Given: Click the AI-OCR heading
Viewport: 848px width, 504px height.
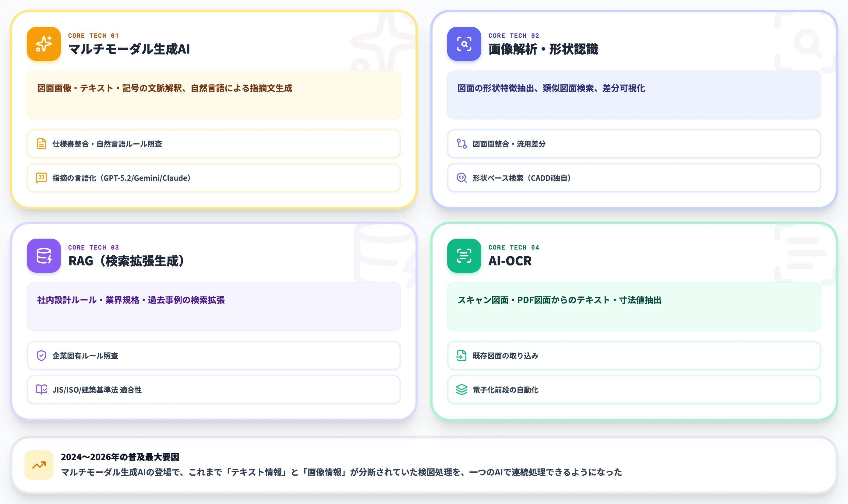Looking at the screenshot, I should point(510,261).
